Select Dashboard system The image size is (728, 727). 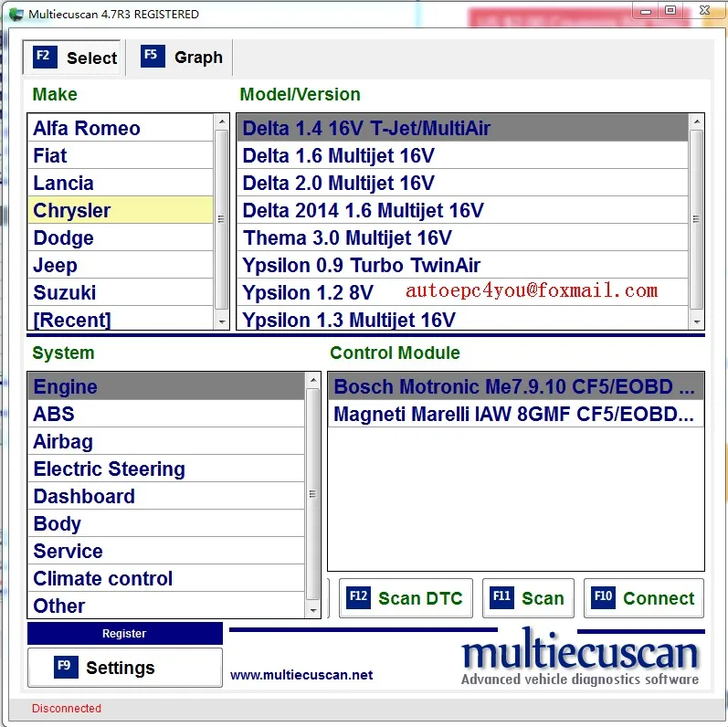[166, 496]
